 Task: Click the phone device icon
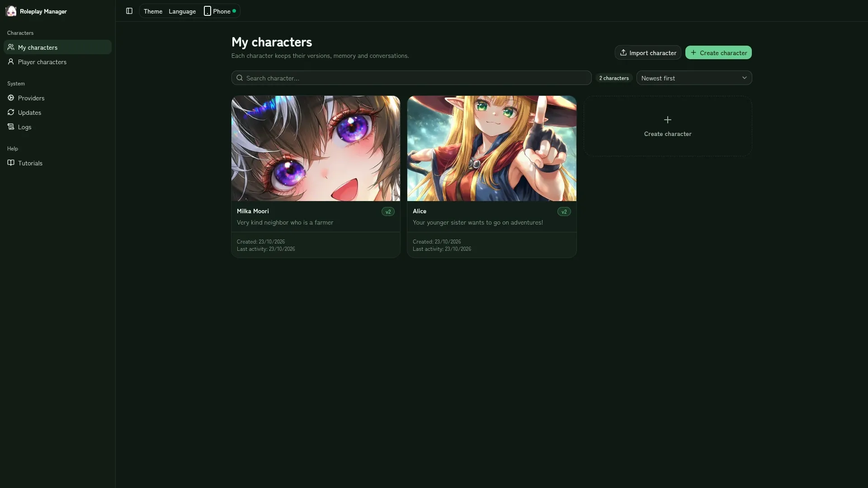coord(207,11)
